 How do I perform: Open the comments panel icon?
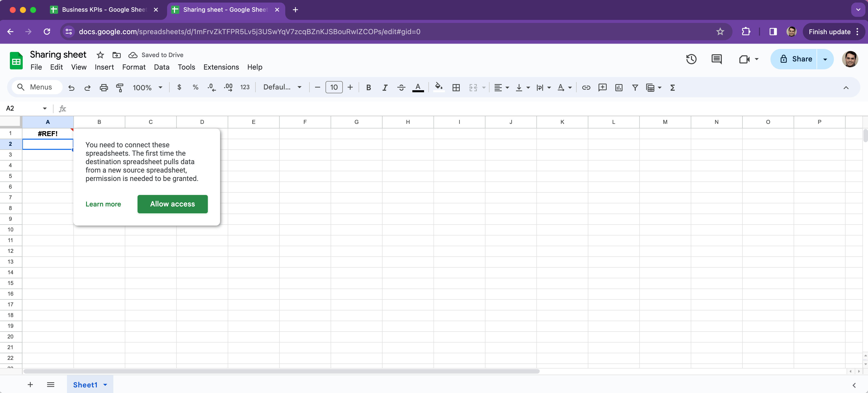click(x=716, y=59)
